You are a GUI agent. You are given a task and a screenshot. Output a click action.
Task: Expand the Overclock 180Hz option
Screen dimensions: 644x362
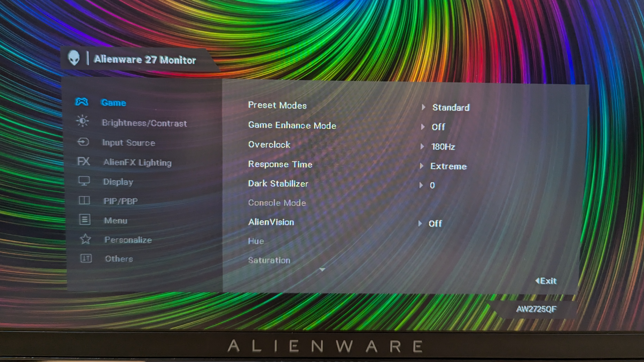coord(423,146)
